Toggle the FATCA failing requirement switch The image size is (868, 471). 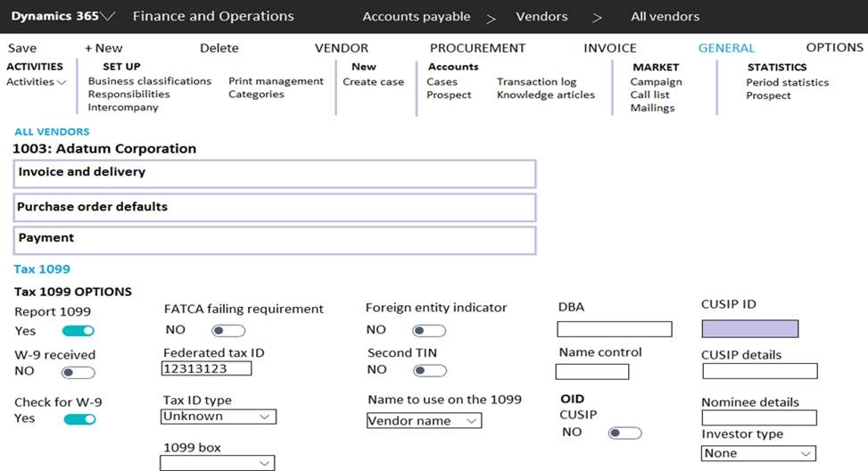(x=227, y=330)
